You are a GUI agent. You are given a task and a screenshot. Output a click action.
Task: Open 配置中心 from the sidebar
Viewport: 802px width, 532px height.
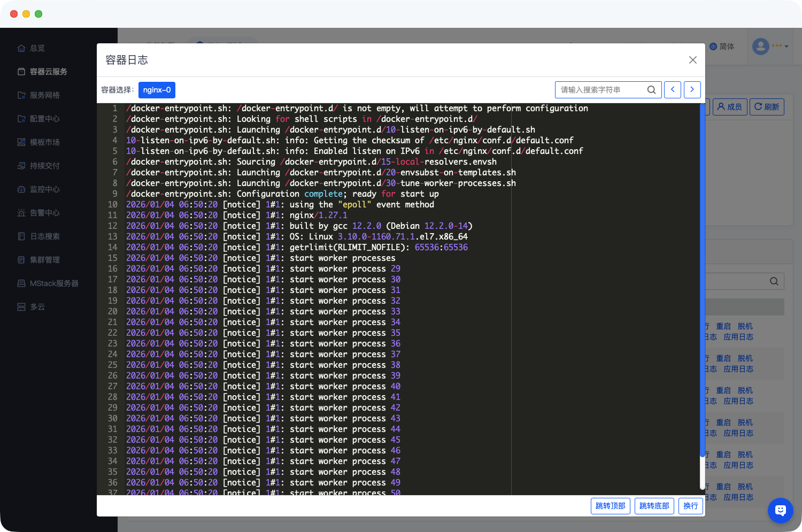point(44,119)
